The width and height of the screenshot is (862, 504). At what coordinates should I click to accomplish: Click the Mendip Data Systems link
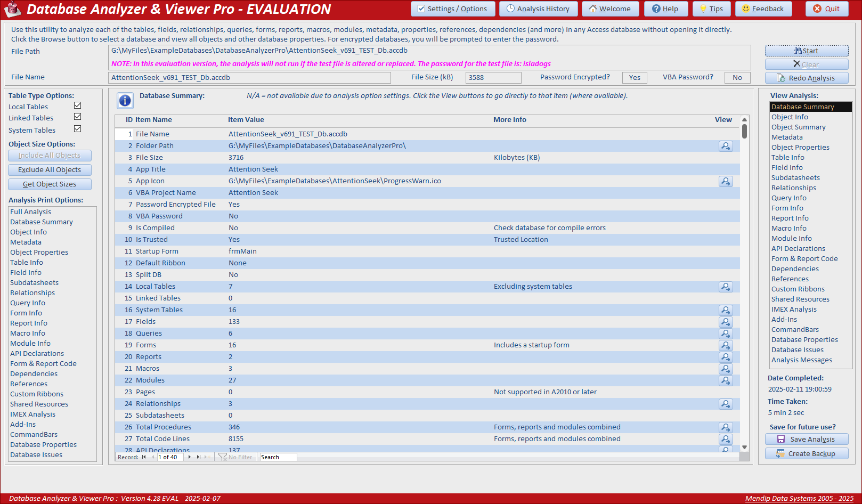click(799, 499)
